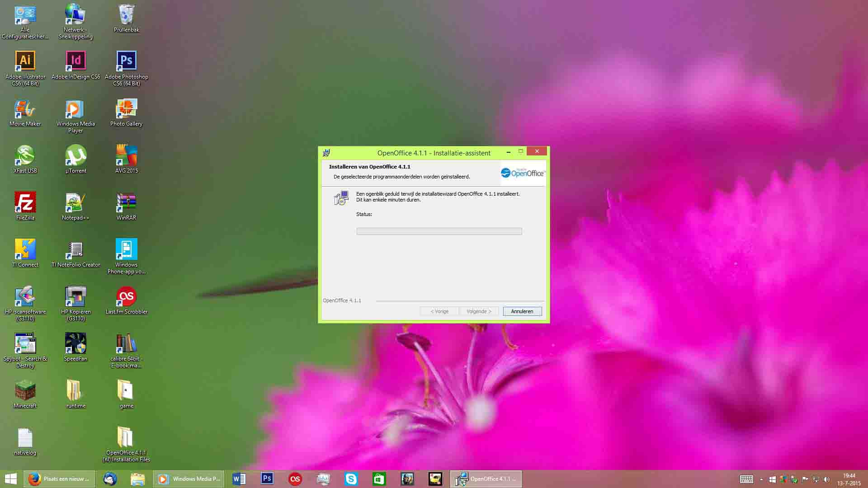Click the volume speaker tray icon
Viewport: 868px width, 488px height.
click(x=827, y=479)
